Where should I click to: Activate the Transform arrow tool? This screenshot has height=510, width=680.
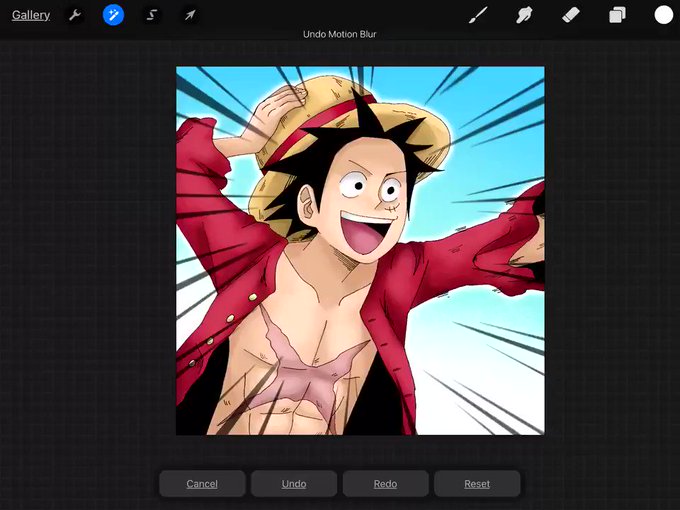190,15
